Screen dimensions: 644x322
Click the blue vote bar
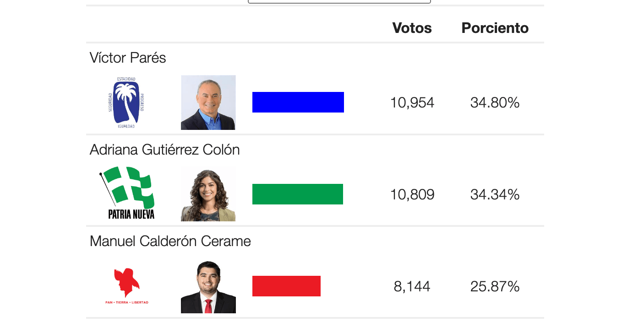point(298,102)
